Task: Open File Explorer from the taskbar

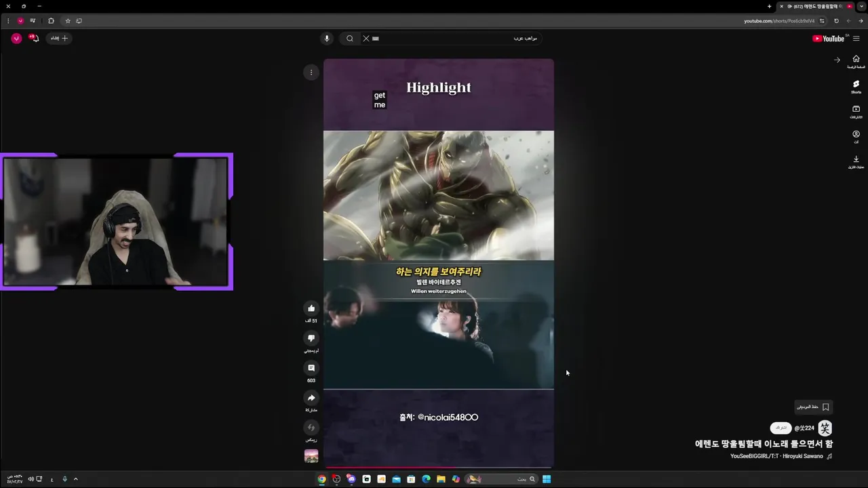Action: pyautogui.click(x=441, y=479)
